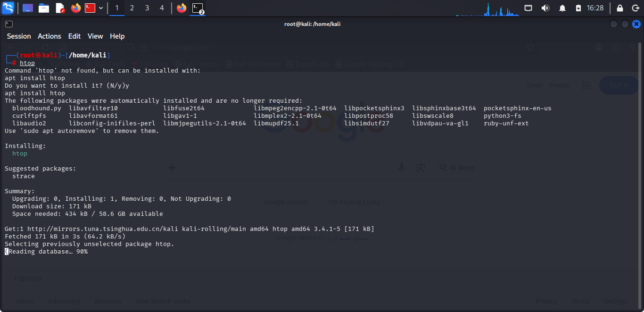Open the Edit menu in terminal
The image size is (644, 312).
74,36
